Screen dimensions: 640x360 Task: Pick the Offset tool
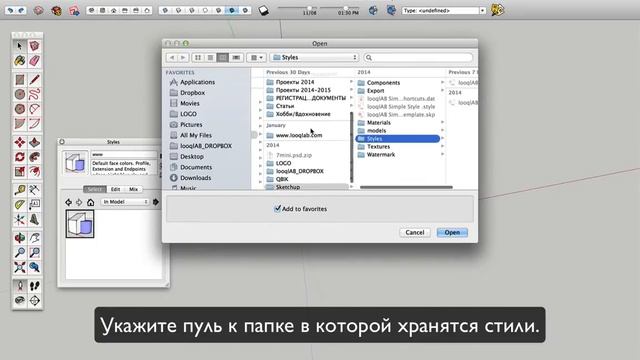pyautogui.click(x=35, y=172)
